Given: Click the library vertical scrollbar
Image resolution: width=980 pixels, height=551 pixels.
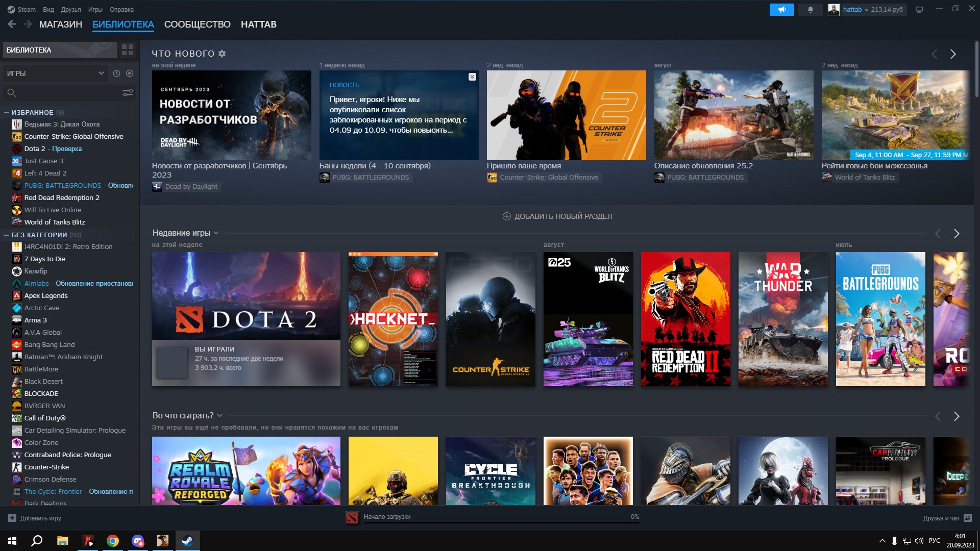Looking at the screenshot, I should click(976, 69).
